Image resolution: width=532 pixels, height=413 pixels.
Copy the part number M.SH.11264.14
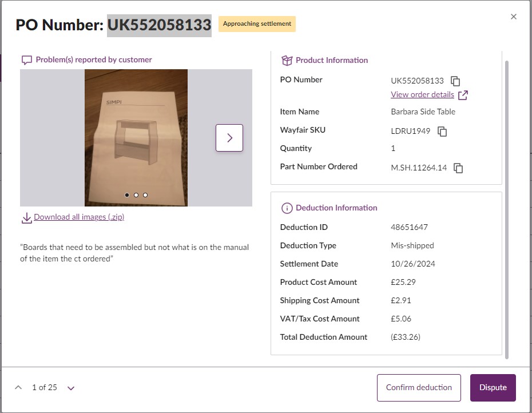(458, 168)
